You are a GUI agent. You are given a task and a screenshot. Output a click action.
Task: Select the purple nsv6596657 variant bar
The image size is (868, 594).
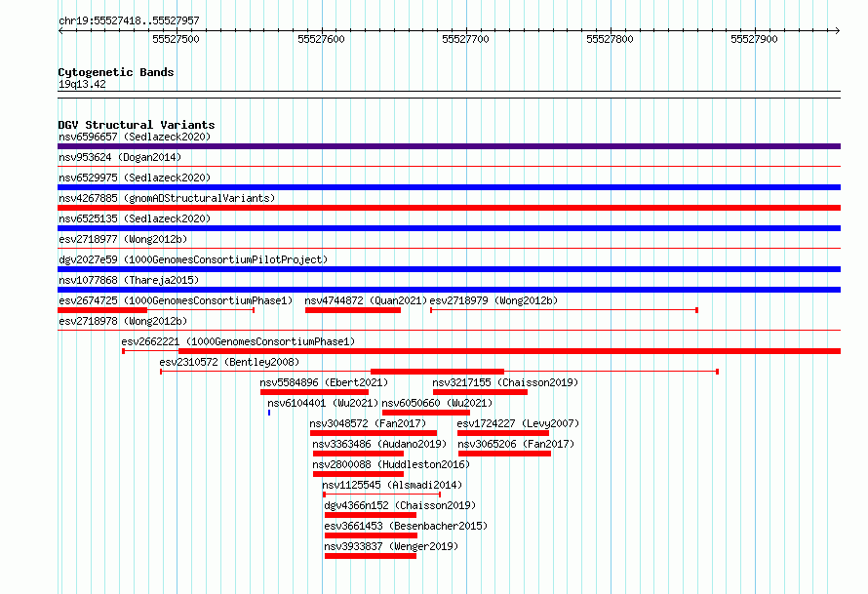coord(449,146)
